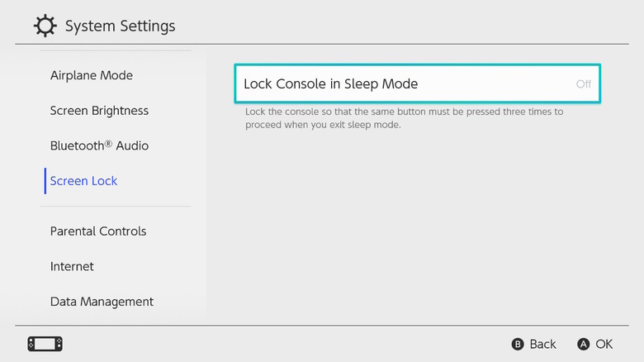Open Airplane Mode settings
This screenshot has width=644, height=362.
pos(92,75)
